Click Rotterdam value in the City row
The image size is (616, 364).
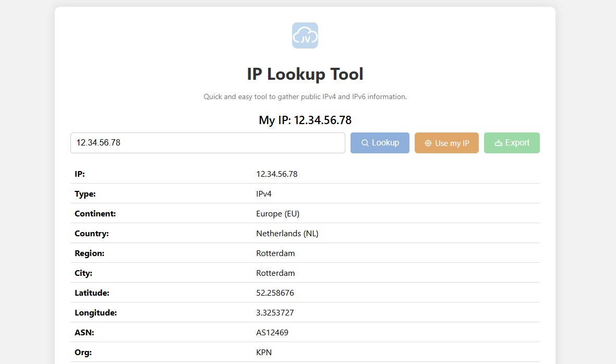pyautogui.click(x=275, y=273)
